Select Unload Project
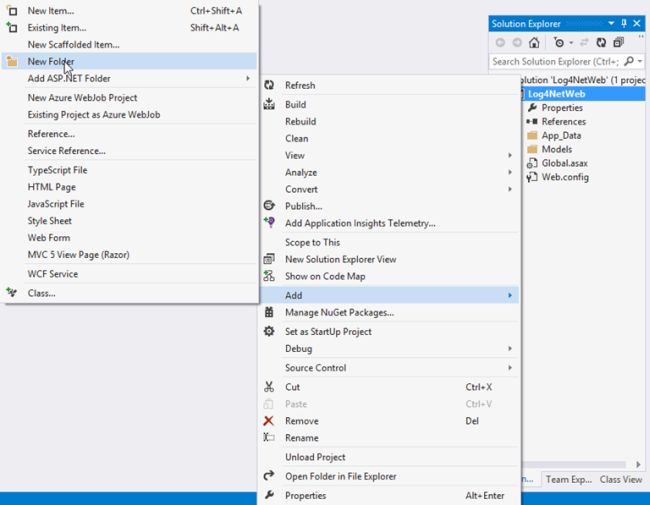The height and width of the screenshot is (505, 650). [390, 457]
